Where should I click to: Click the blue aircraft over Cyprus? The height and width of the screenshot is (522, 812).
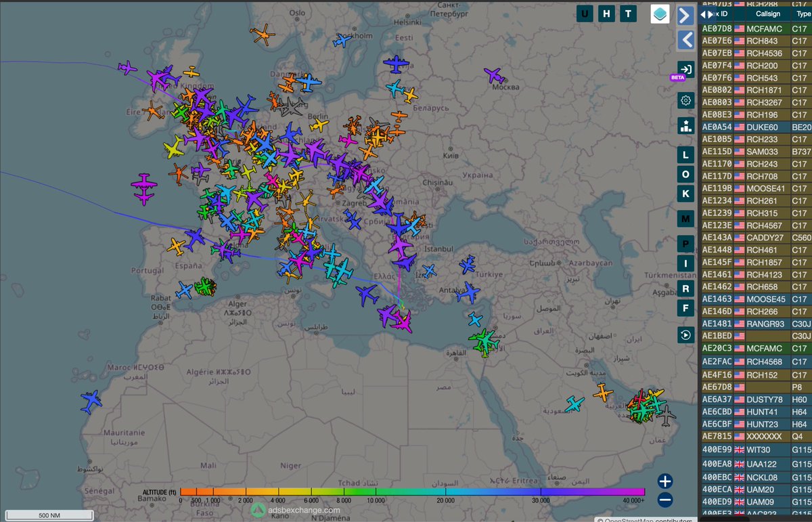(x=476, y=319)
